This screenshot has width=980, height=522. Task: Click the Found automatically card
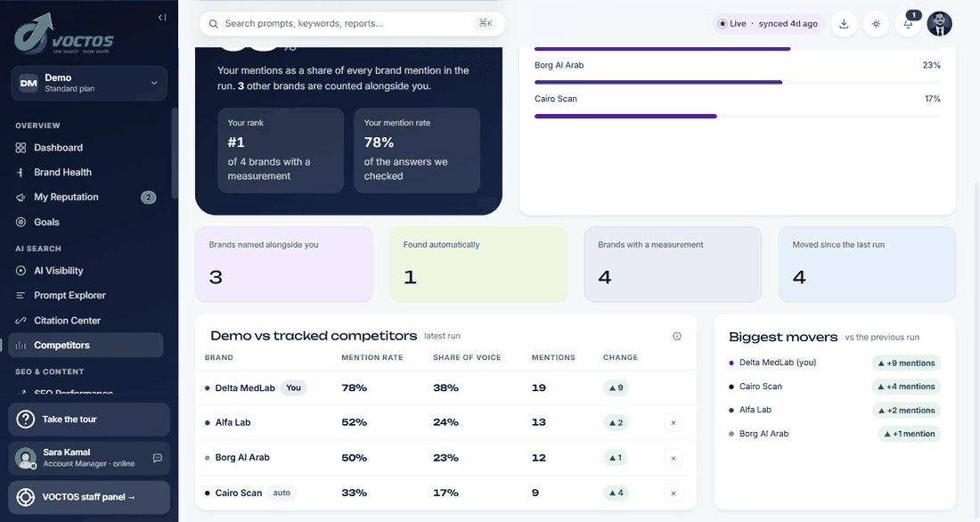pyautogui.click(x=478, y=265)
